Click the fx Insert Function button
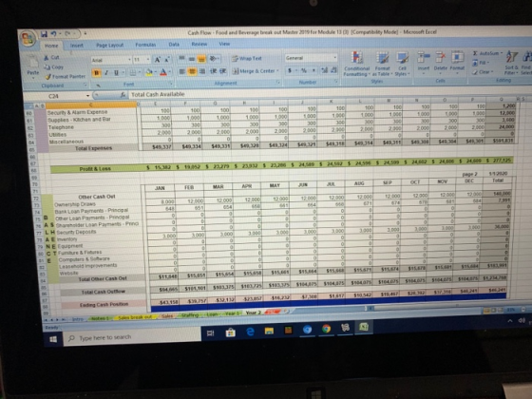The width and height of the screenshot is (532, 399). 123,95
